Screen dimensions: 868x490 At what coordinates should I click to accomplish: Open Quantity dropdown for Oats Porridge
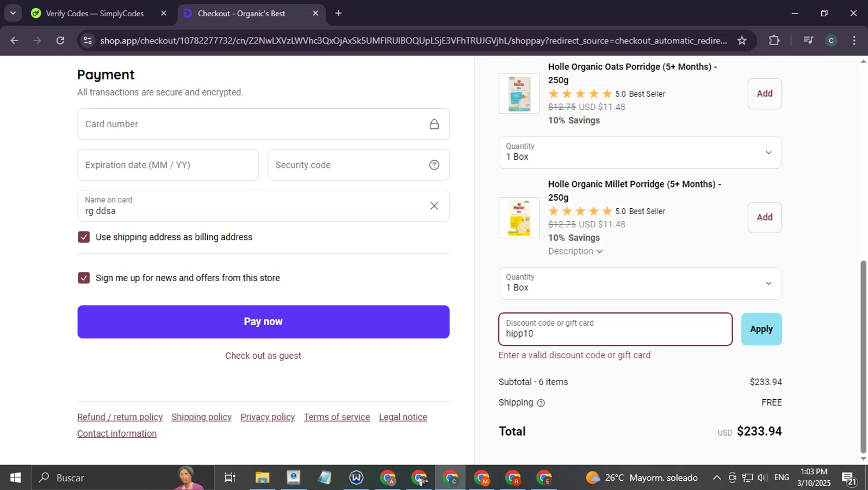640,153
